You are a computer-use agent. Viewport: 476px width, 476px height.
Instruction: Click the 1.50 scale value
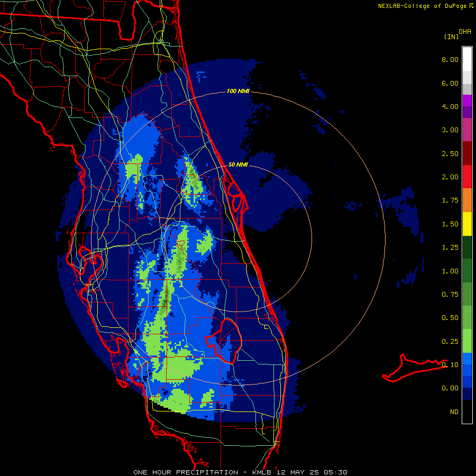tap(450, 224)
